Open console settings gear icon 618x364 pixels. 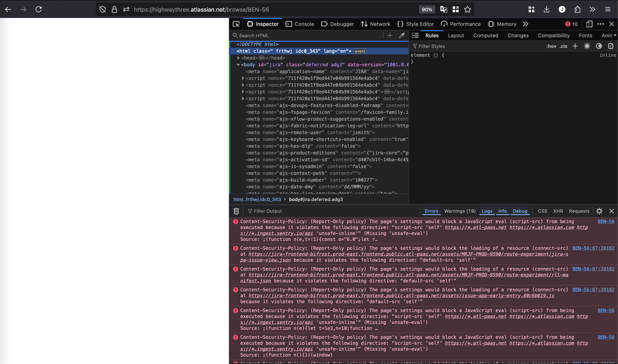coord(599,211)
